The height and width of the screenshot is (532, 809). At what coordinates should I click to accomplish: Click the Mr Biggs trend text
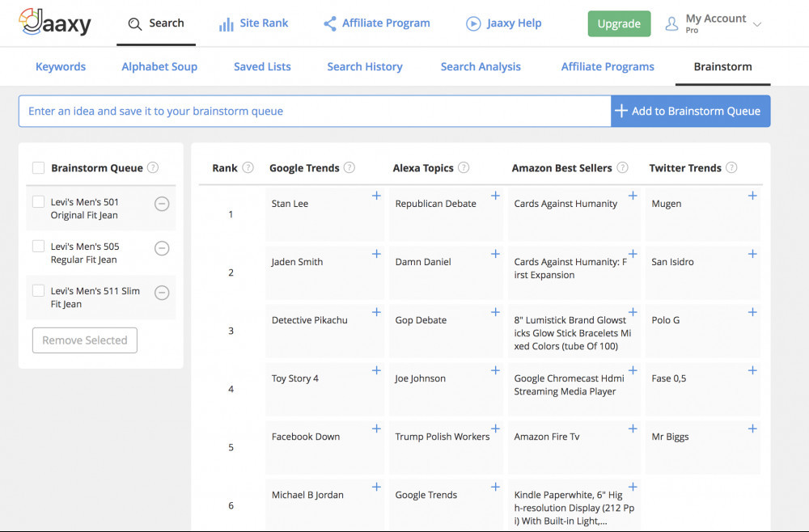(670, 437)
